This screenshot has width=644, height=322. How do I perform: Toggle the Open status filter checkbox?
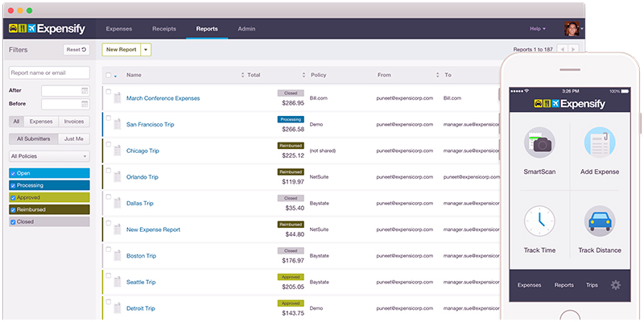[x=13, y=173]
